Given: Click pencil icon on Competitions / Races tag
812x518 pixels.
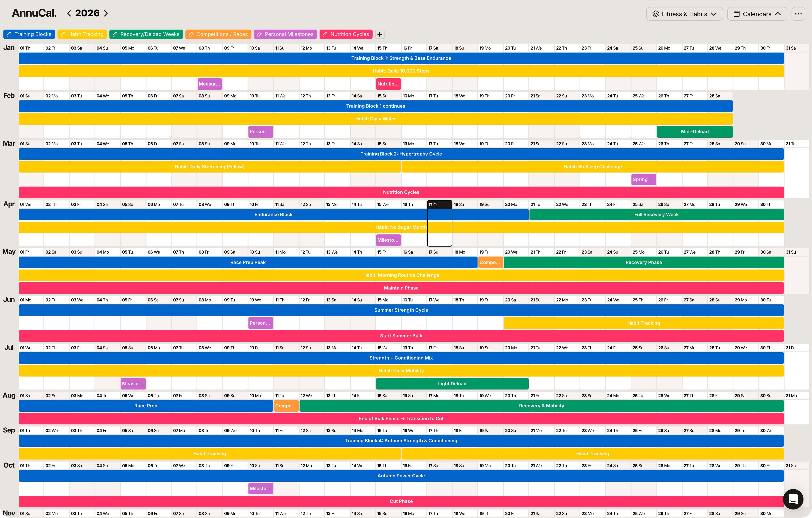Looking at the screenshot, I should (x=191, y=34).
